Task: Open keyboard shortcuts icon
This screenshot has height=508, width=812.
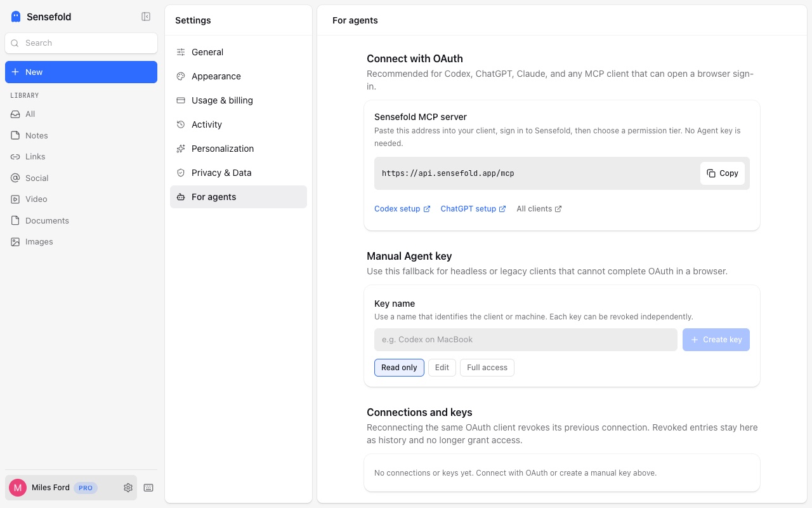Action: (x=148, y=488)
